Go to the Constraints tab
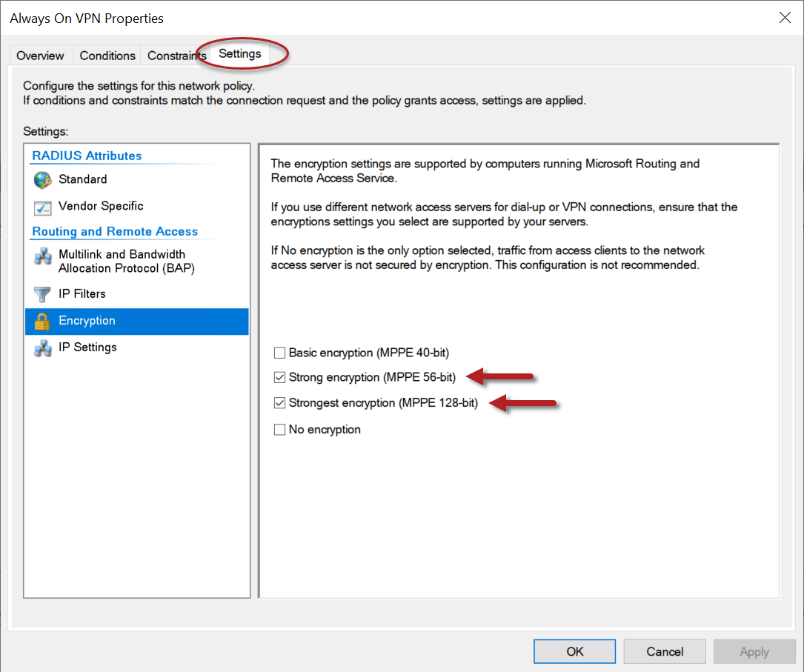The image size is (804, 672). (x=176, y=56)
